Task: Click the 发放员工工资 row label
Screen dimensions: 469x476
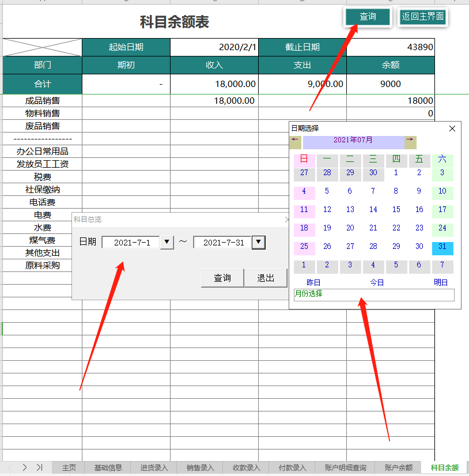Action: pyautogui.click(x=43, y=164)
